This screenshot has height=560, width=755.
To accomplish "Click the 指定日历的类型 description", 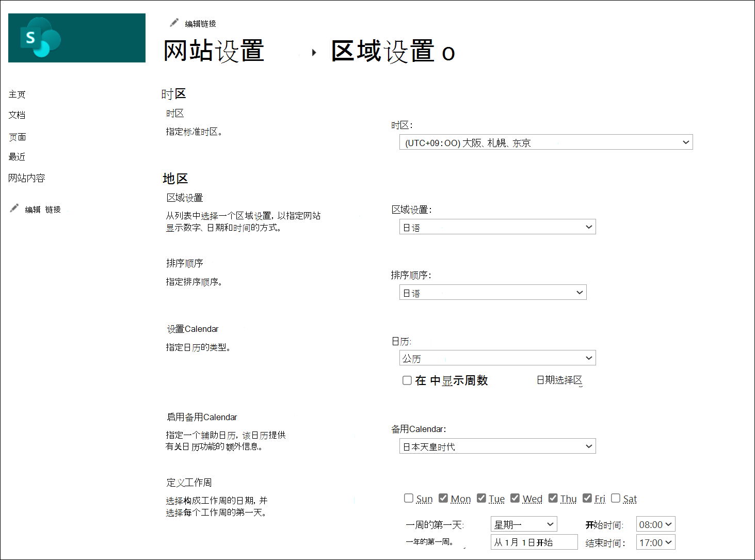I will point(198,347).
